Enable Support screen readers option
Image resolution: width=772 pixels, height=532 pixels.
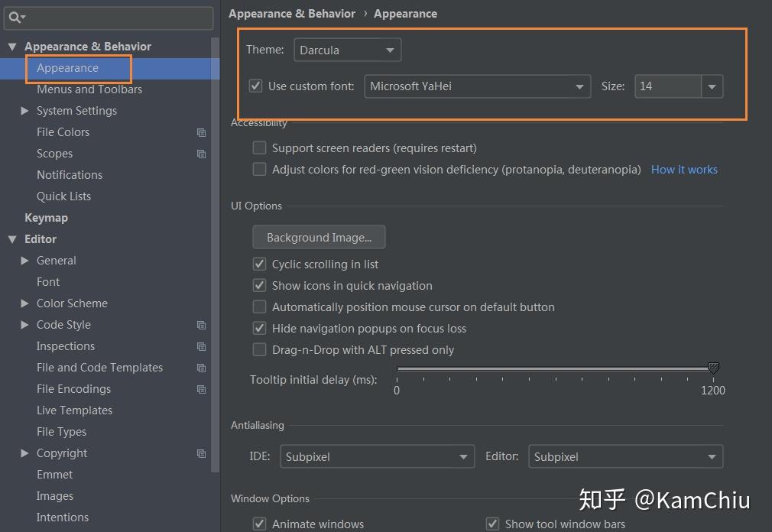pyautogui.click(x=259, y=148)
